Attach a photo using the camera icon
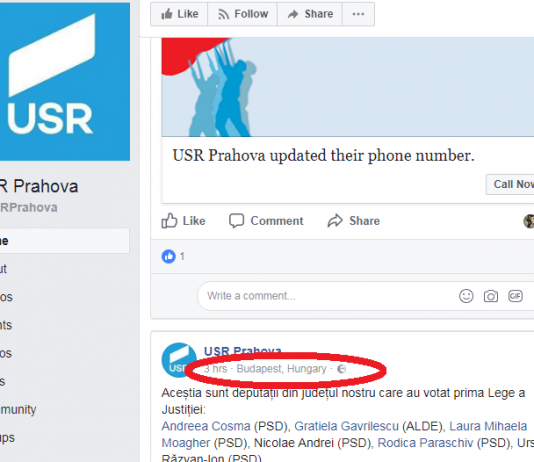Image resolution: width=534 pixels, height=462 pixels. point(491,296)
